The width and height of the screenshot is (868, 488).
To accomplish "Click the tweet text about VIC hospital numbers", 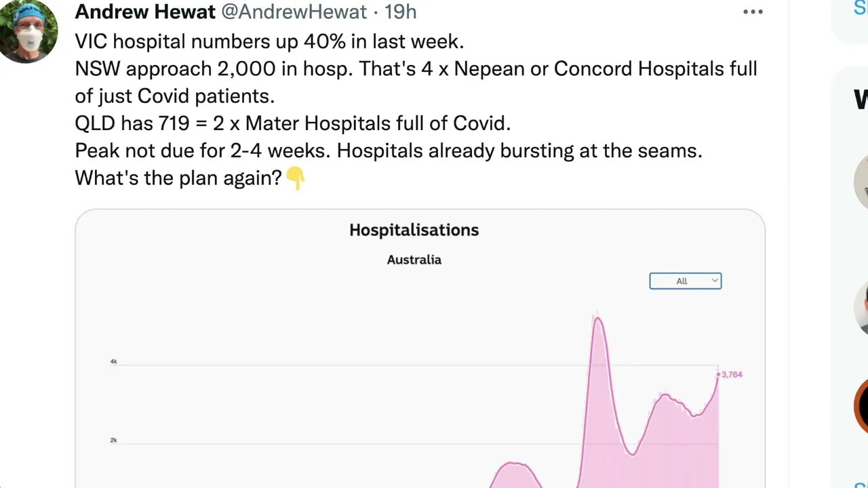I will [269, 41].
